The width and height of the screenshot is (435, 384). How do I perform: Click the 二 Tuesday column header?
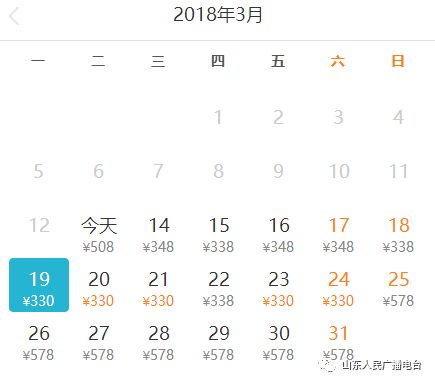point(98,61)
